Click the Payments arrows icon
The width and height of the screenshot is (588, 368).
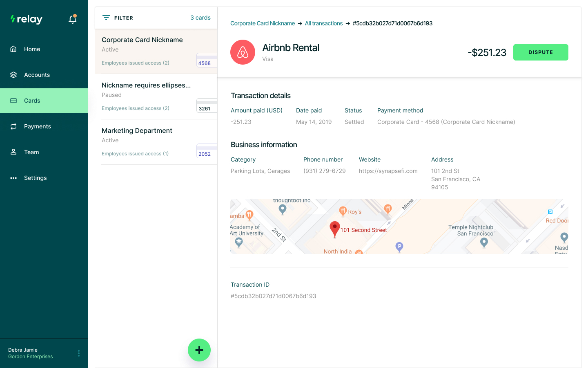tap(13, 126)
